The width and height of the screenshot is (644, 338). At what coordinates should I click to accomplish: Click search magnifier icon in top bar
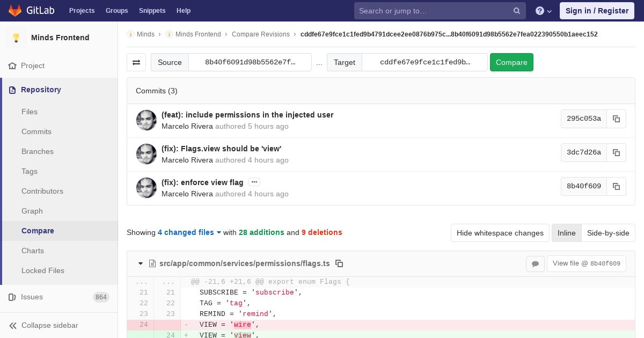pyautogui.click(x=516, y=11)
